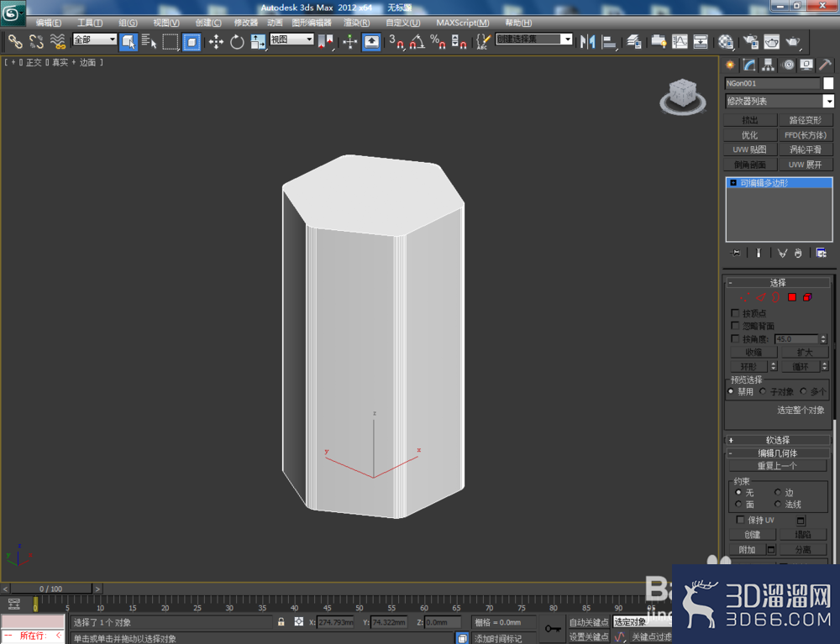The image size is (840, 644).
Task: Open Curve Editor
Action: click(x=680, y=41)
